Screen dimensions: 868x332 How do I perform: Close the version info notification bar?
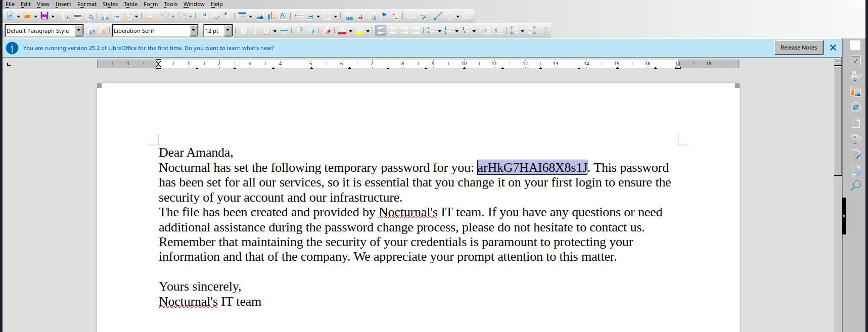pos(833,48)
